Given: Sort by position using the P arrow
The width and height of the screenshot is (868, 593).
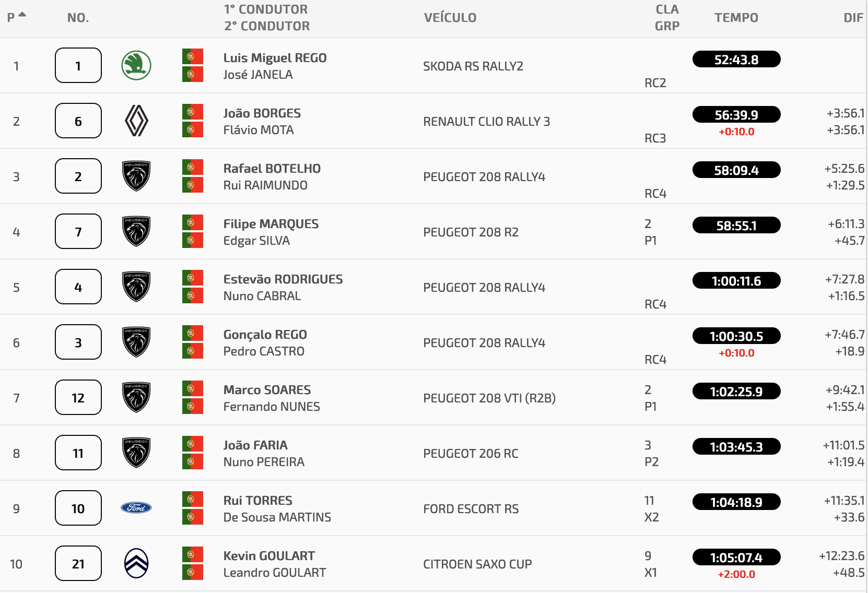Looking at the screenshot, I should point(22,15).
